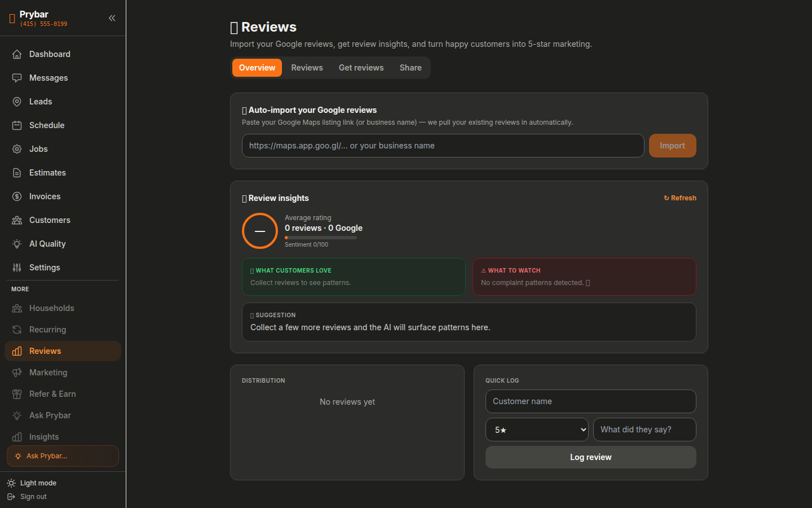Click the Jobs gear icon
This screenshot has height=508, width=812.
click(x=17, y=149)
